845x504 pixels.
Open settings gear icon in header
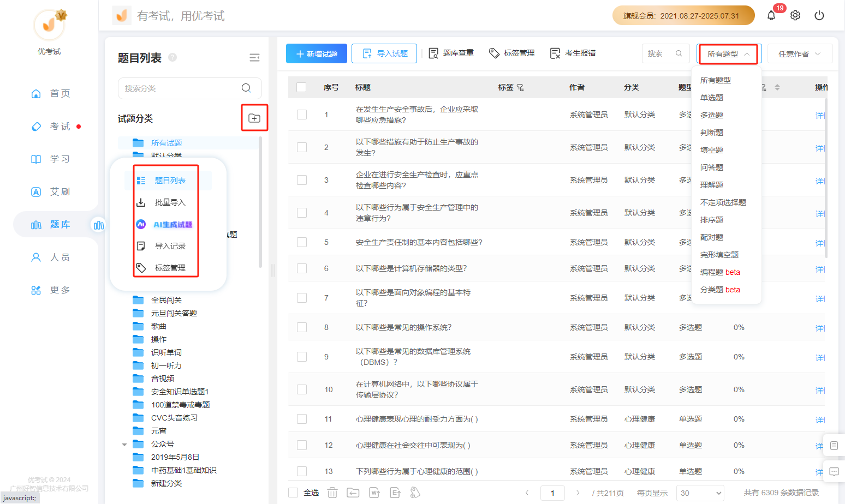(795, 15)
